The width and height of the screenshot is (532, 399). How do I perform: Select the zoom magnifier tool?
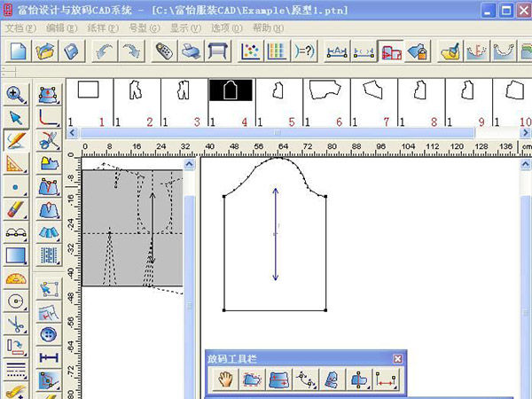point(16,94)
